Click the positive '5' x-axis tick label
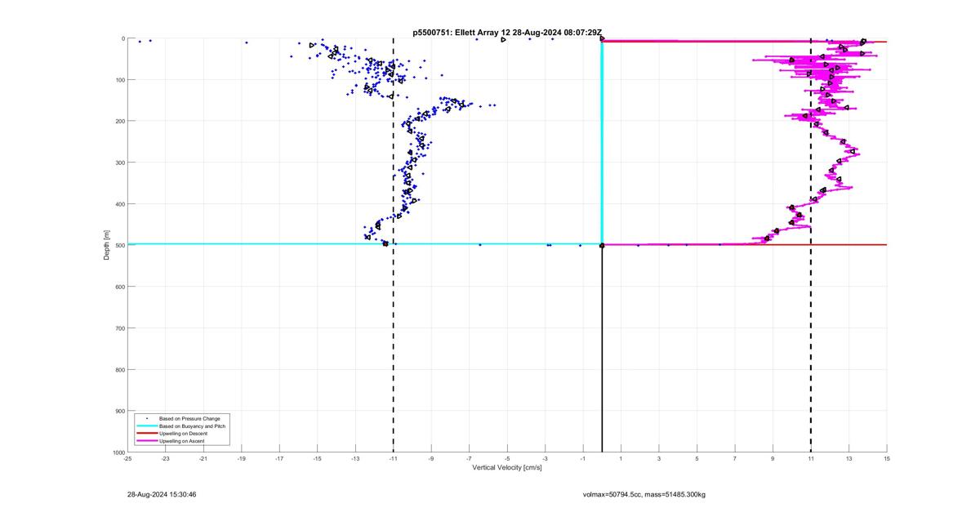This screenshot has width=980, height=508. [697, 458]
